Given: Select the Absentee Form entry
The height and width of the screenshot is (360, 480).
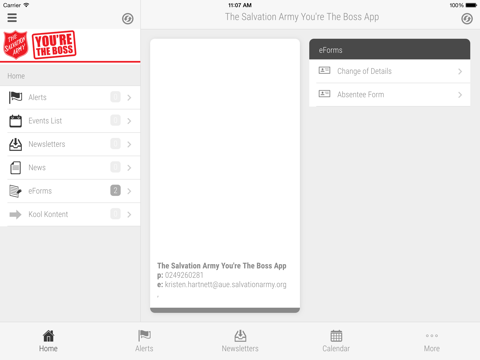Looking at the screenshot, I should (x=390, y=95).
